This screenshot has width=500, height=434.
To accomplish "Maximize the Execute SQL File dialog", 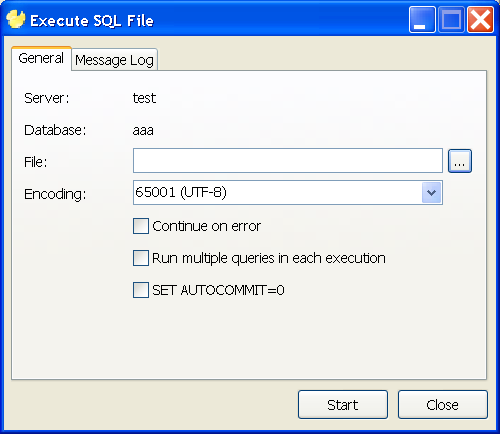I will [451, 20].
